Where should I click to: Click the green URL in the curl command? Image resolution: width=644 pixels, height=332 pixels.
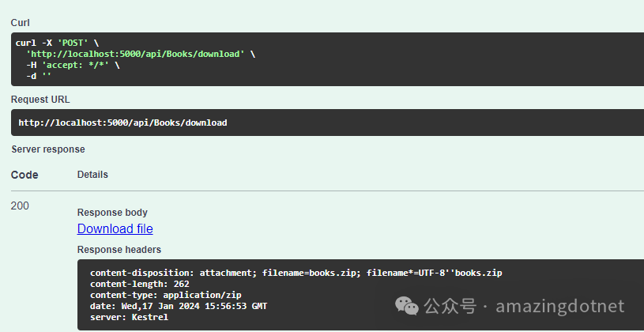point(136,54)
